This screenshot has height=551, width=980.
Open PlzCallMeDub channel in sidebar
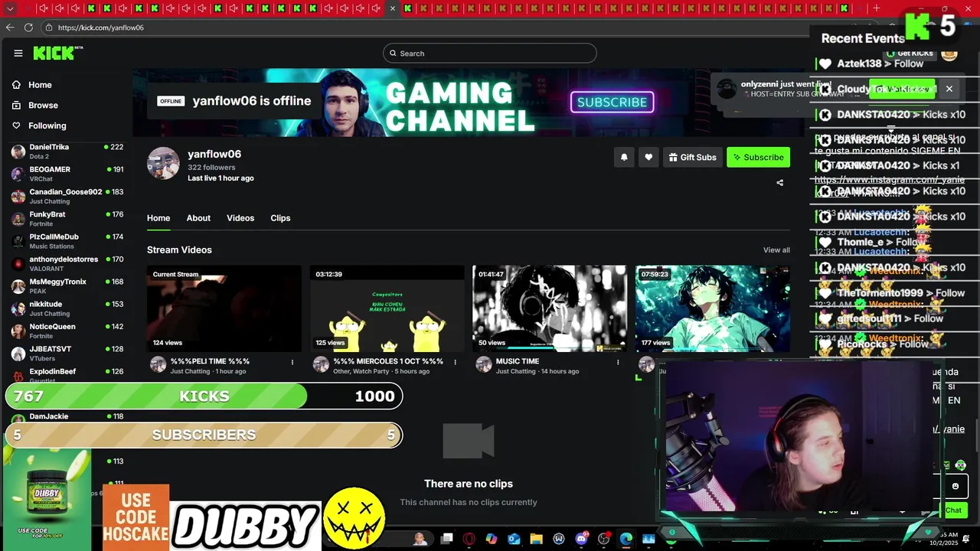[67, 241]
